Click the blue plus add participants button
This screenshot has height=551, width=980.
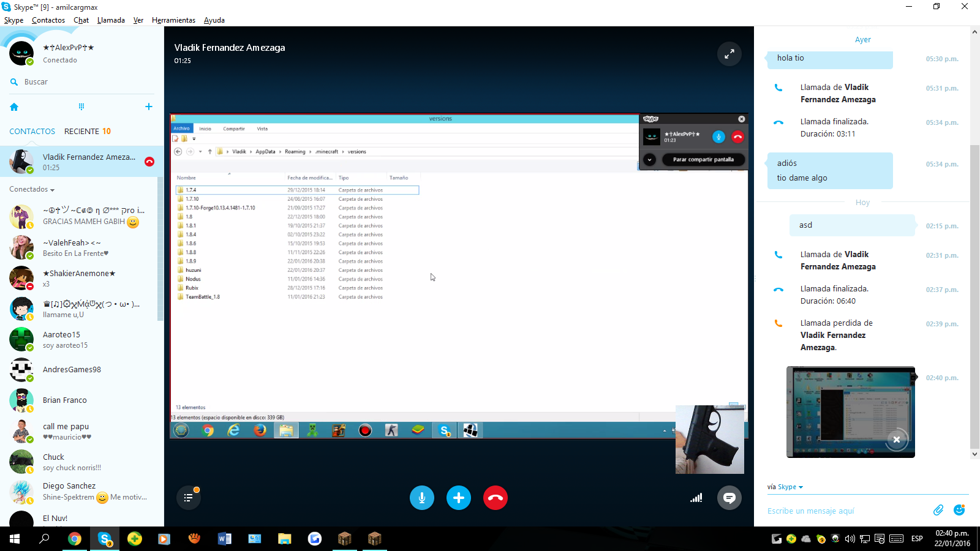[459, 498]
